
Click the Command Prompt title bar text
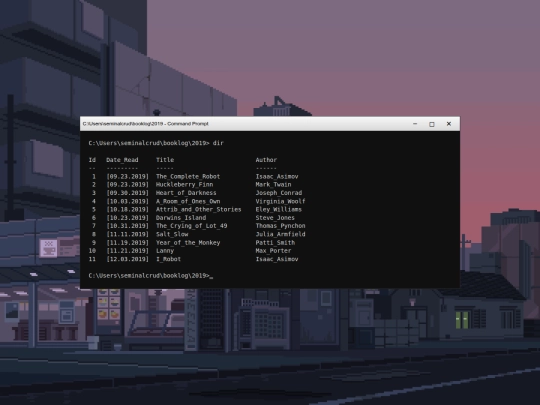(146, 124)
